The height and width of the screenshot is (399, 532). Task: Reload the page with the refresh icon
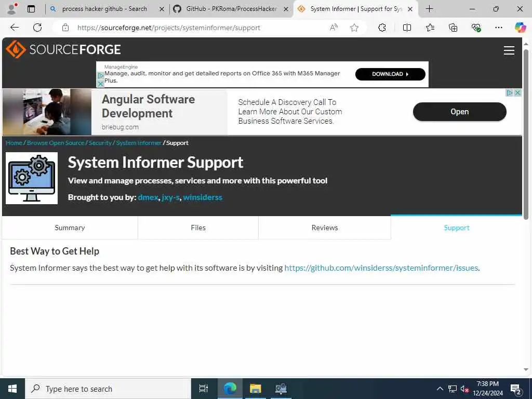(37, 28)
